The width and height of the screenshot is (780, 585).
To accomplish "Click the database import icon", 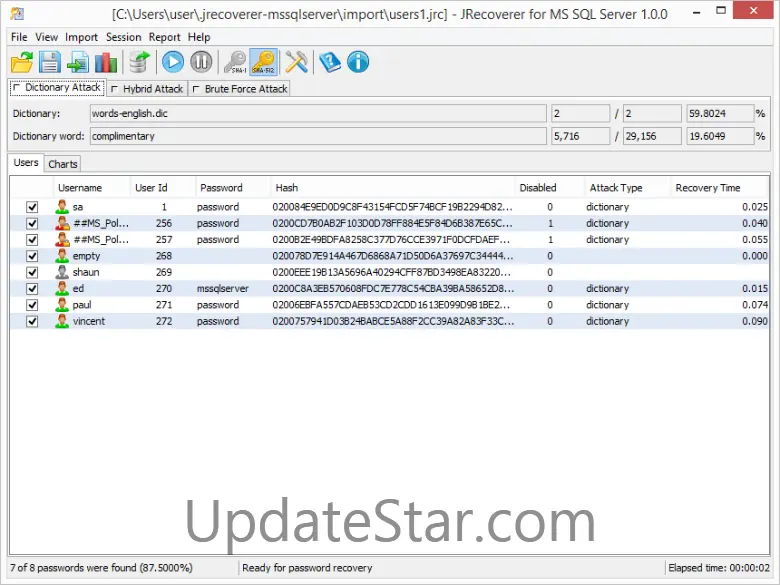I will coord(139,63).
